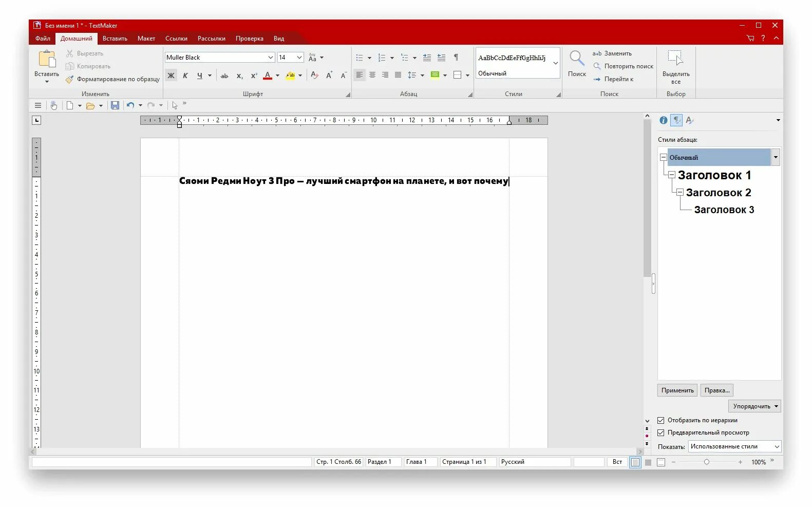Open the Файл menu

[x=43, y=39]
